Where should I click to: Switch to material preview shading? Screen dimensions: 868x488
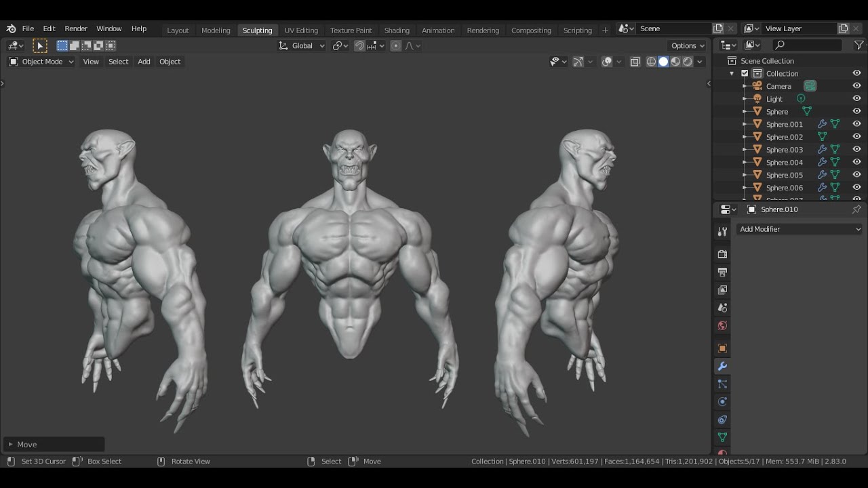[675, 62]
